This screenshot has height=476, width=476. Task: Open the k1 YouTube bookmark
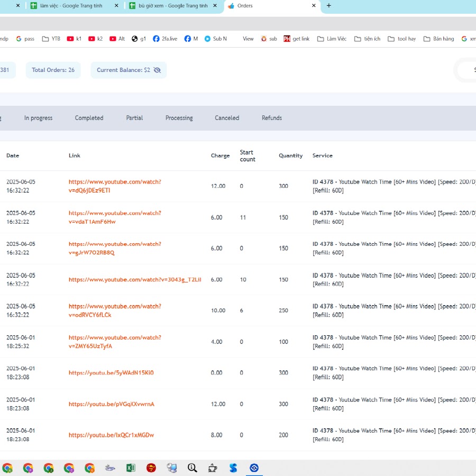pos(74,39)
